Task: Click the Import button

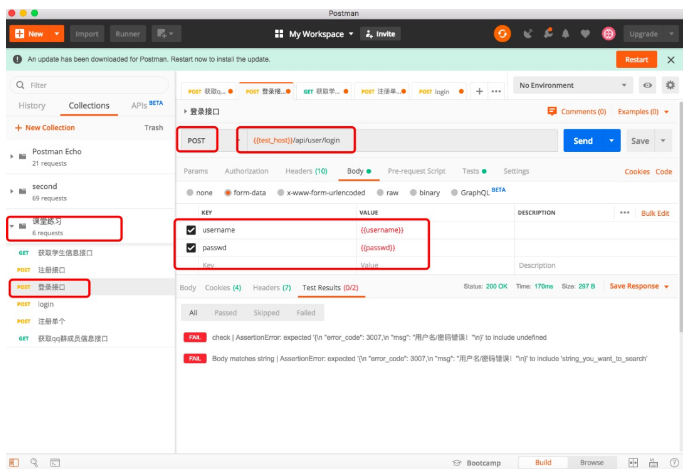Action: [x=87, y=34]
